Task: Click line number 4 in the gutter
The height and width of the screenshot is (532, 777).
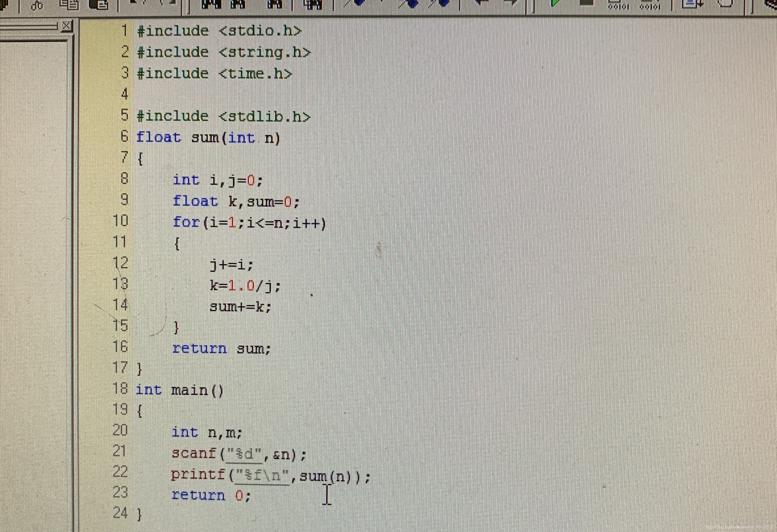Action: 124,94
